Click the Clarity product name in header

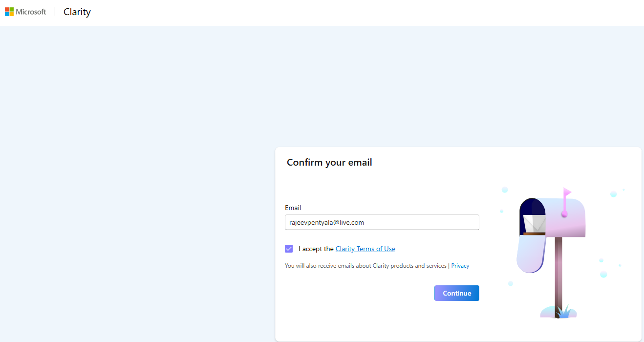click(77, 12)
